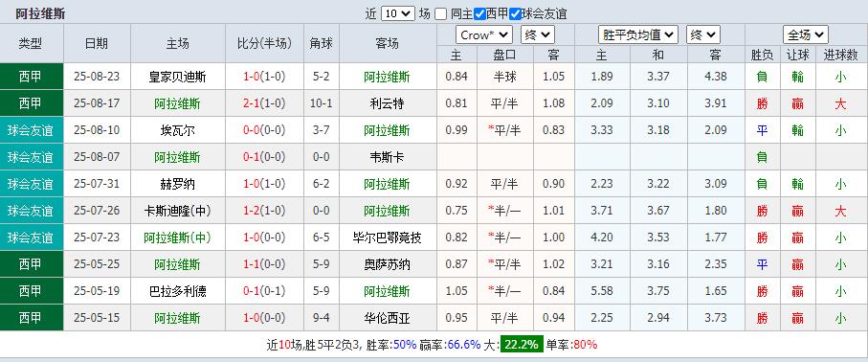This screenshot has width=868, height=362.
Task: Click 奥萨苏纳 away team link
Action: 388,264
